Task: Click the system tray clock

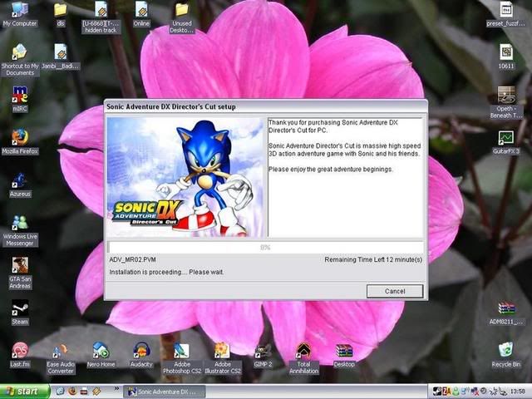Action: [517, 391]
